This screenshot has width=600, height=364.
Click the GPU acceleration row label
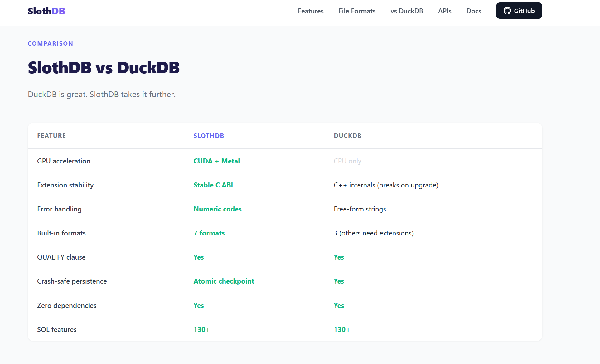click(x=64, y=161)
